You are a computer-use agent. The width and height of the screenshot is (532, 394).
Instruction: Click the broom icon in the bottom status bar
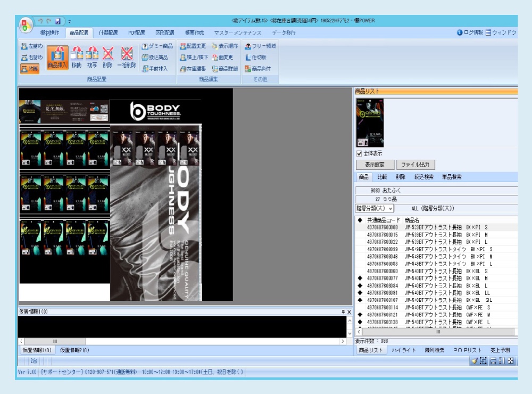475,360
